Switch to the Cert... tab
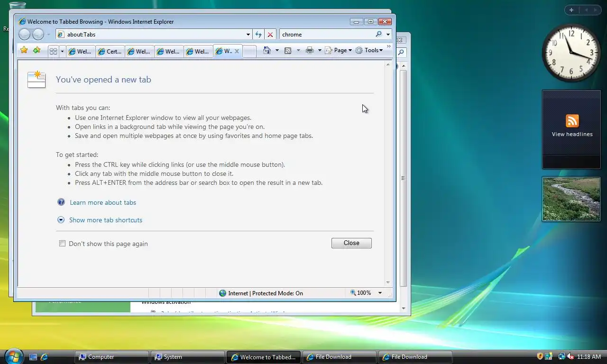607x364 pixels. [x=110, y=52]
